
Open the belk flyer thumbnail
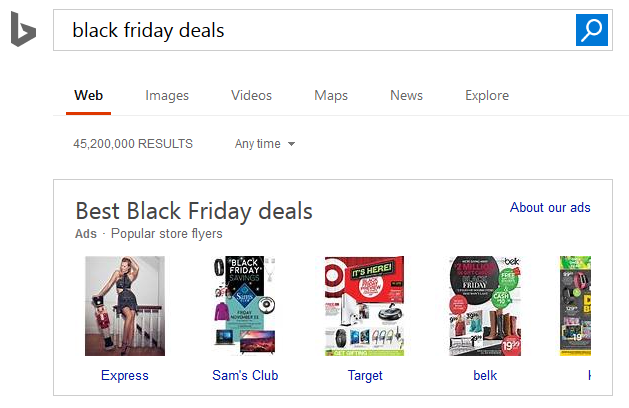(x=485, y=306)
